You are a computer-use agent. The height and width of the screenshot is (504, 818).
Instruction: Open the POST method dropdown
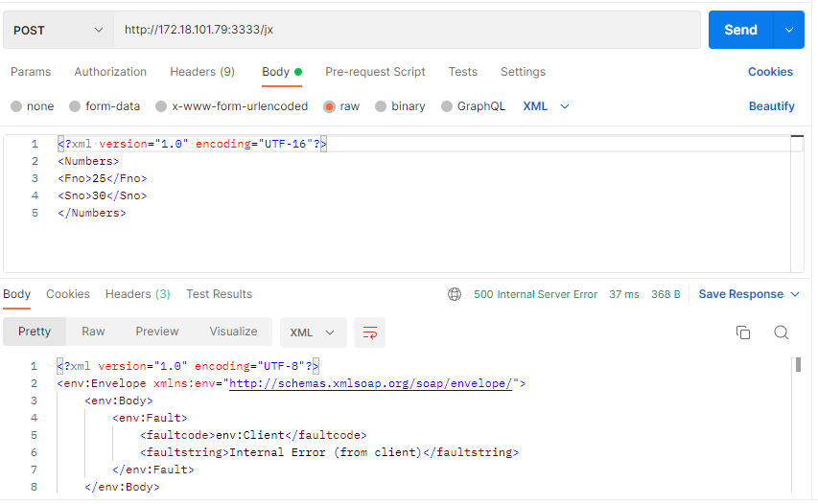tap(58, 31)
